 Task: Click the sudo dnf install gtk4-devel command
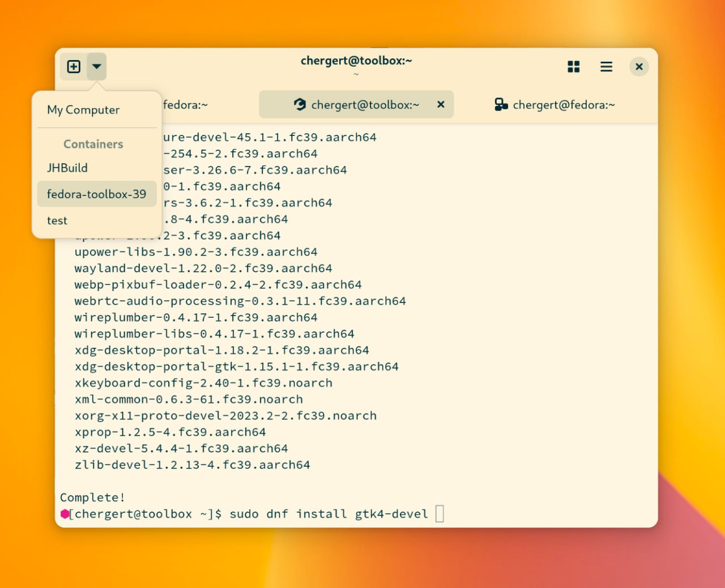329,514
